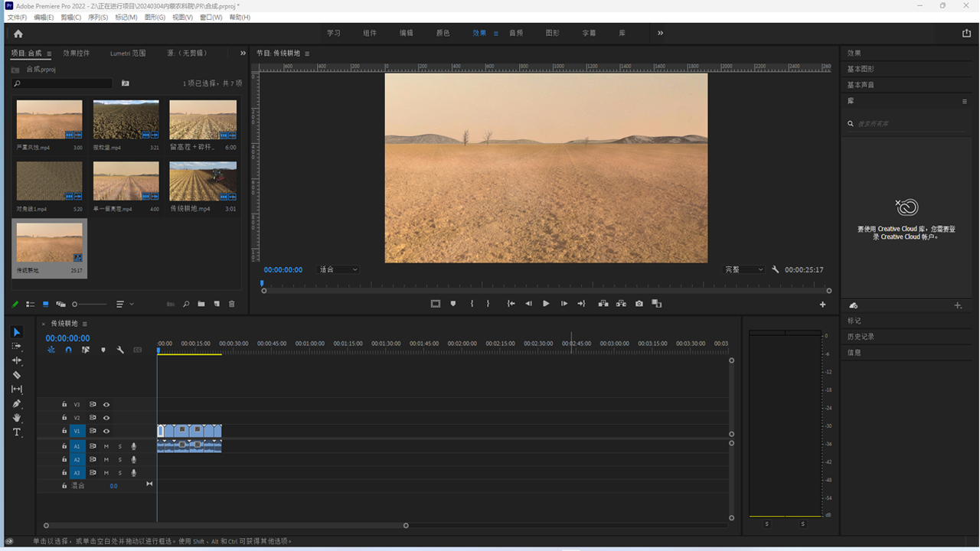980x551 pixels.
Task: Select the Hand tool
Action: 17,418
